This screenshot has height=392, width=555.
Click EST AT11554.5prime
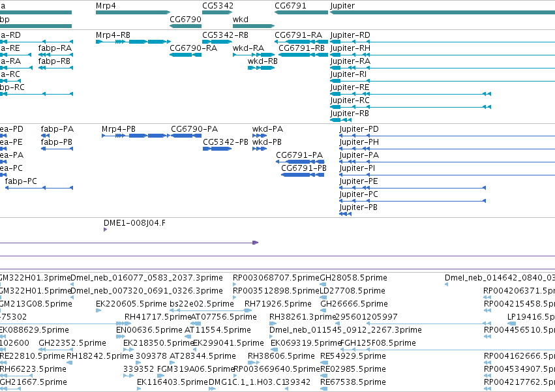[218, 331]
